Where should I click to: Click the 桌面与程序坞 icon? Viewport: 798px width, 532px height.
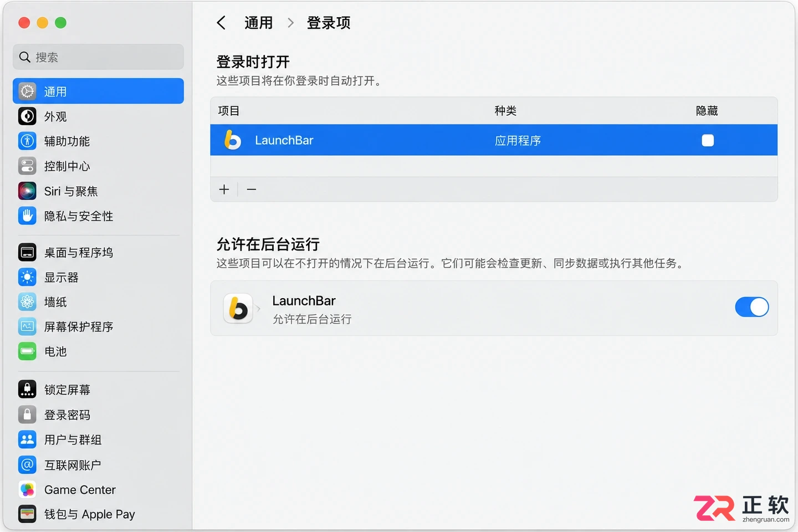coord(27,252)
